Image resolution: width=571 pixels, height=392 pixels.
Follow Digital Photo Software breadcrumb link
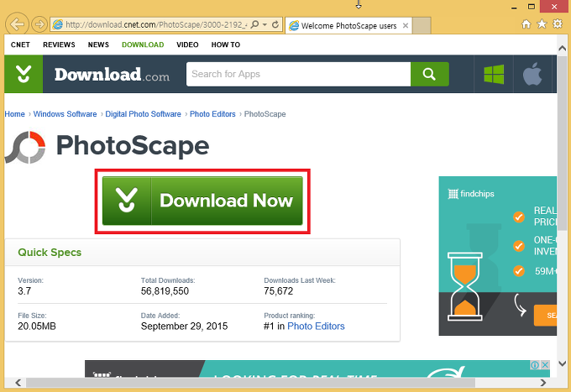143,114
